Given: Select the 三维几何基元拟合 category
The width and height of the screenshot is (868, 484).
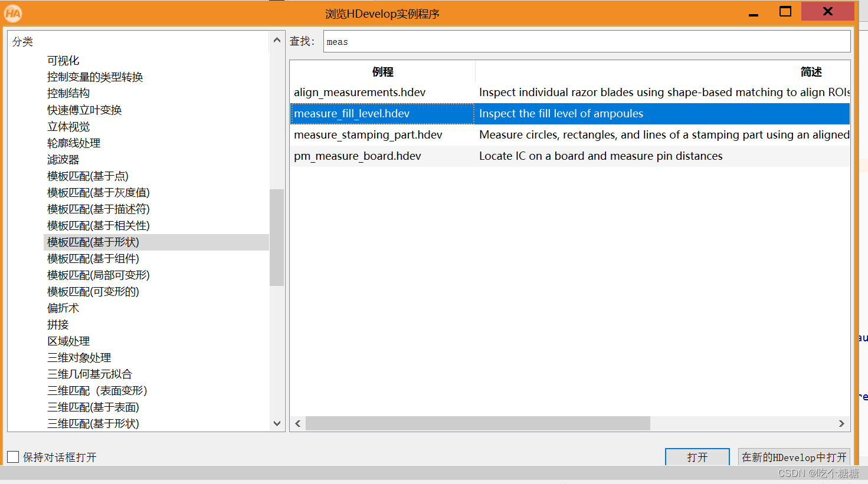Looking at the screenshot, I should (x=90, y=374).
